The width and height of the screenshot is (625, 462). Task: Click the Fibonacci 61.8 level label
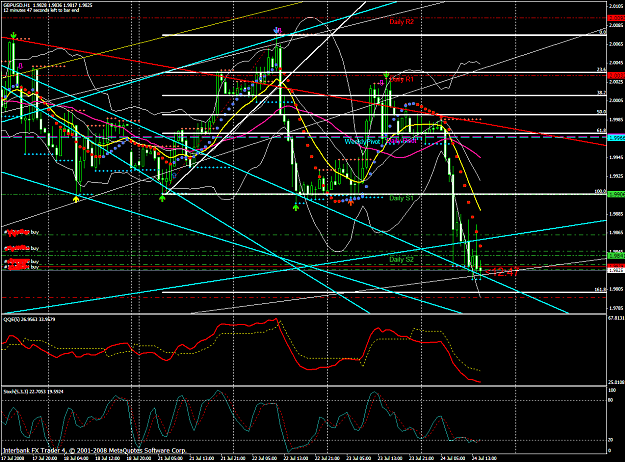click(x=601, y=130)
